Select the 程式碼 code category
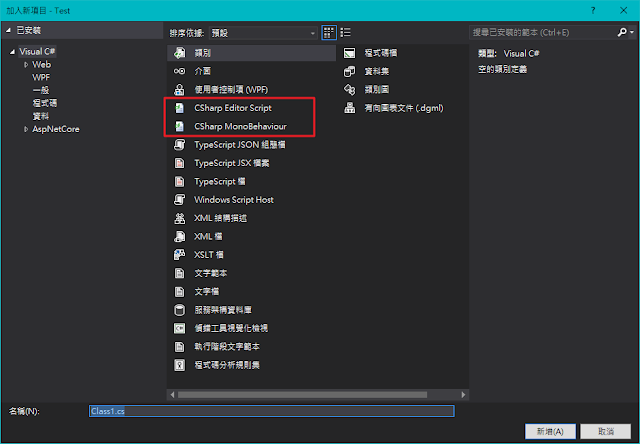The width and height of the screenshot is (640, 444). point(45,103)
